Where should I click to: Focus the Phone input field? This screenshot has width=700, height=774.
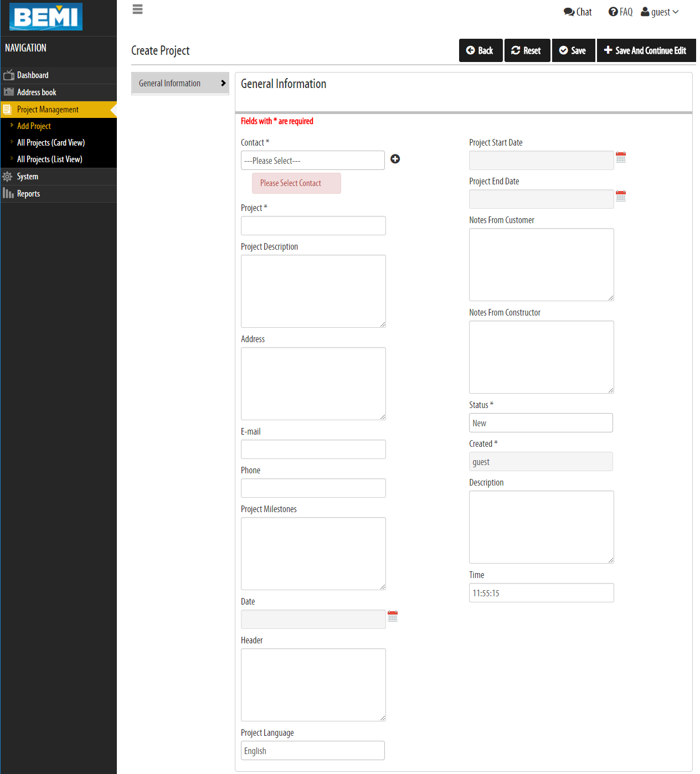click(313, 488)
